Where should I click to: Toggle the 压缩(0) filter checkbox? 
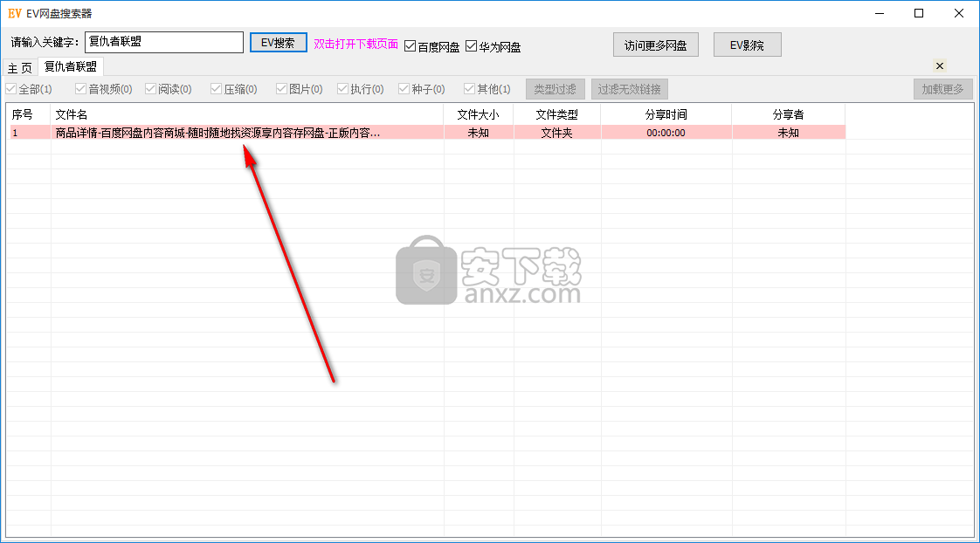(x=234, y=89)
